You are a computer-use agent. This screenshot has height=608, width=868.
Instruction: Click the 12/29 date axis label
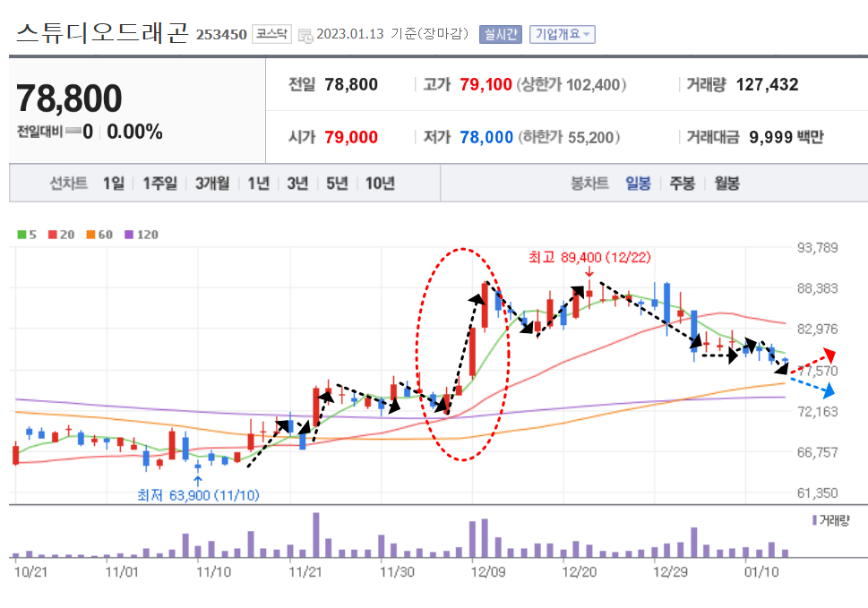coord(670,571)
